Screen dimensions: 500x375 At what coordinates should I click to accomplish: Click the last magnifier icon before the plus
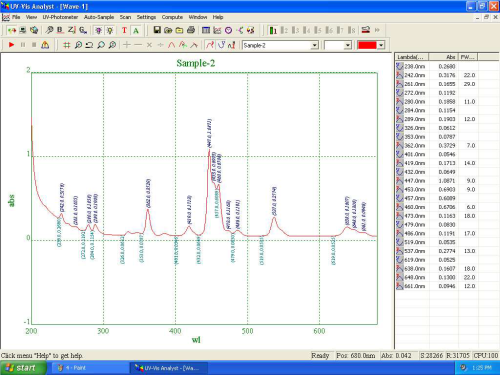(x=112, y=45)
